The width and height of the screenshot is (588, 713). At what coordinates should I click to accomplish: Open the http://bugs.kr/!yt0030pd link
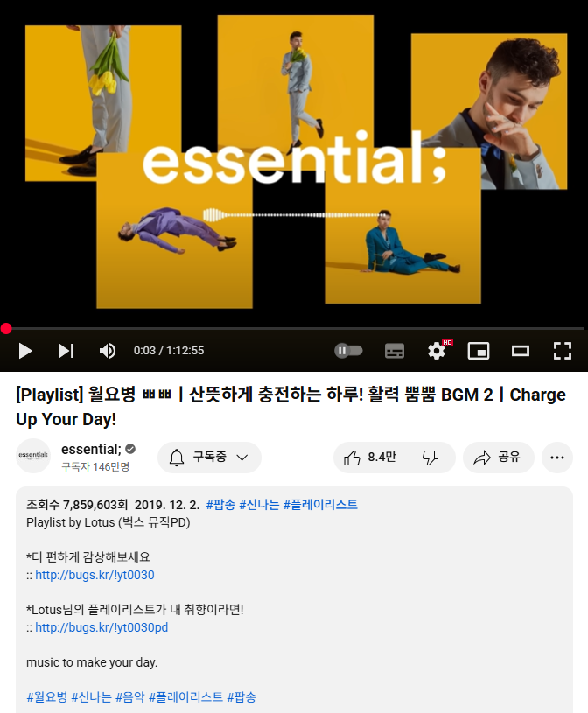pyautogui.click(x=101, y=627)
